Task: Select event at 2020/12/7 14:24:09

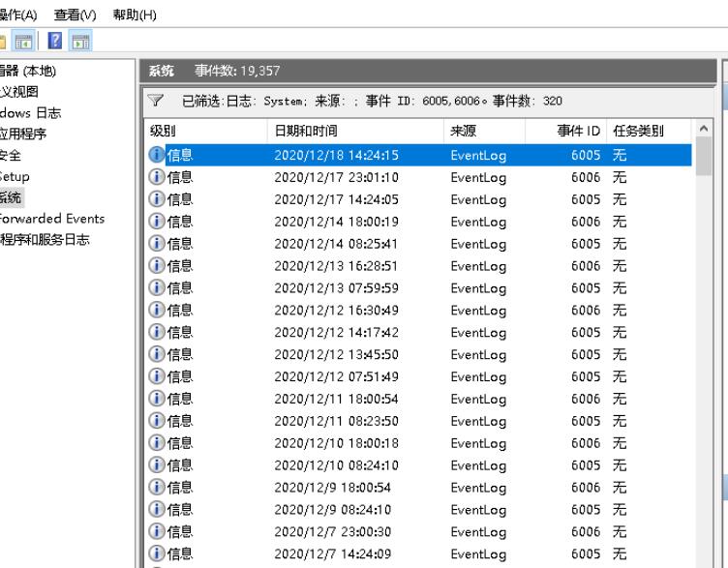Action: coord(418,553)
